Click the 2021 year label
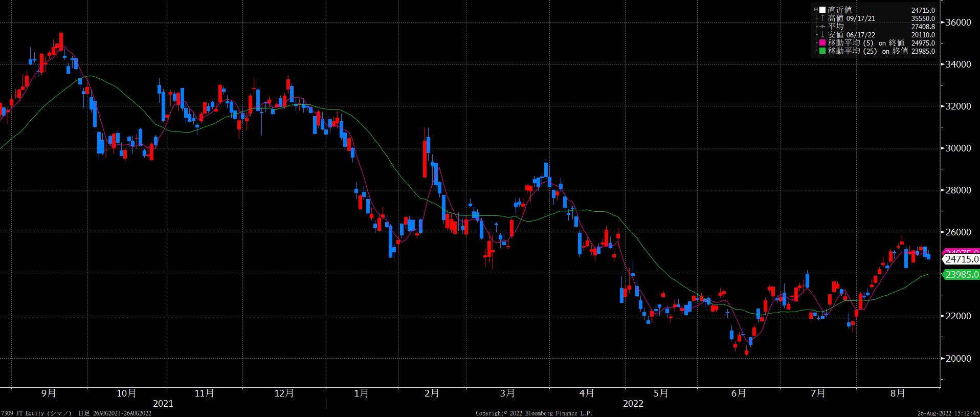 163,404
